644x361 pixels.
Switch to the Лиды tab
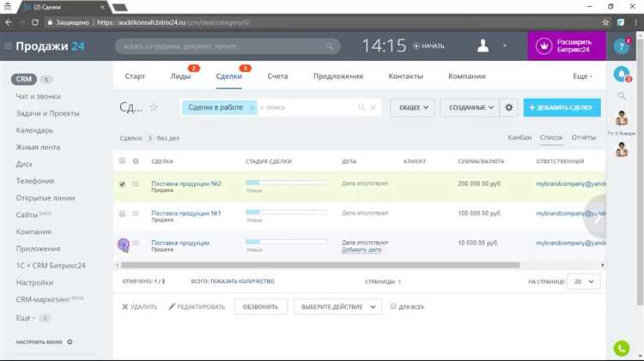pos(180,76)
